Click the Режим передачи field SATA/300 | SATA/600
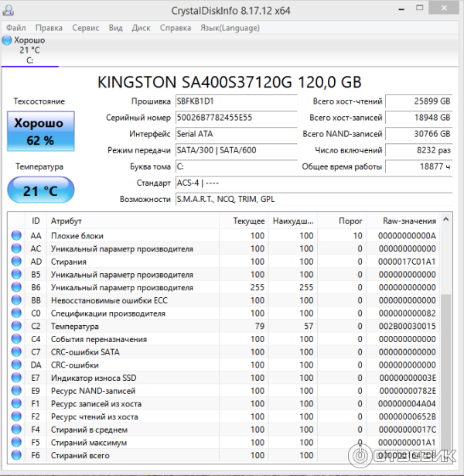 click(x=236, y=150)
